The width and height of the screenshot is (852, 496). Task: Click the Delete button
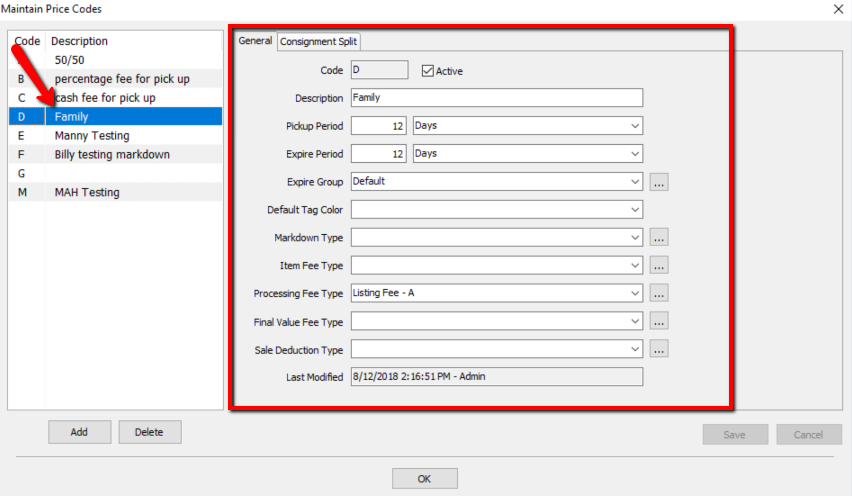[x=149, y=432]
